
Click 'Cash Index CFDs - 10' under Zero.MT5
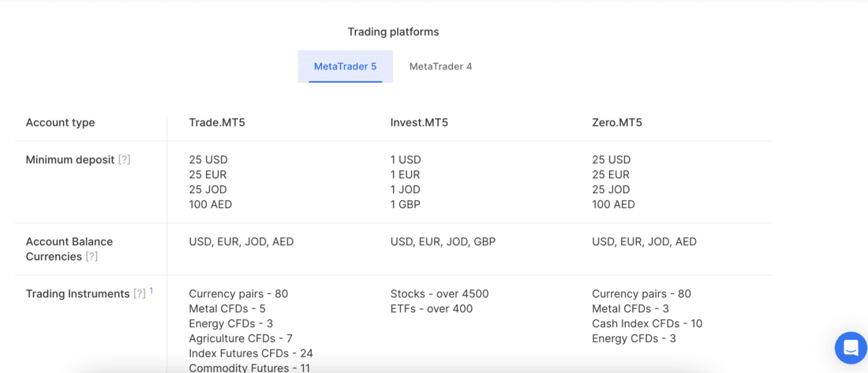click(647, 324)
